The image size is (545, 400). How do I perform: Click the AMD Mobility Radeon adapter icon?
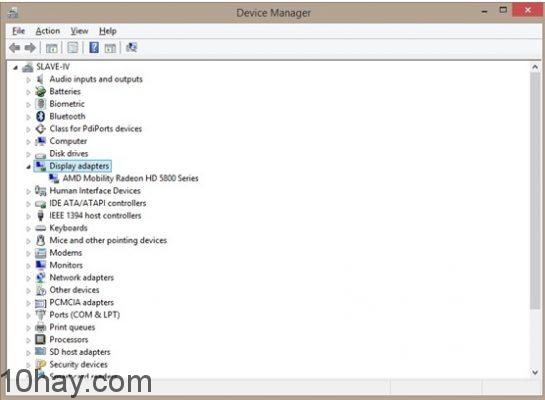54,178
